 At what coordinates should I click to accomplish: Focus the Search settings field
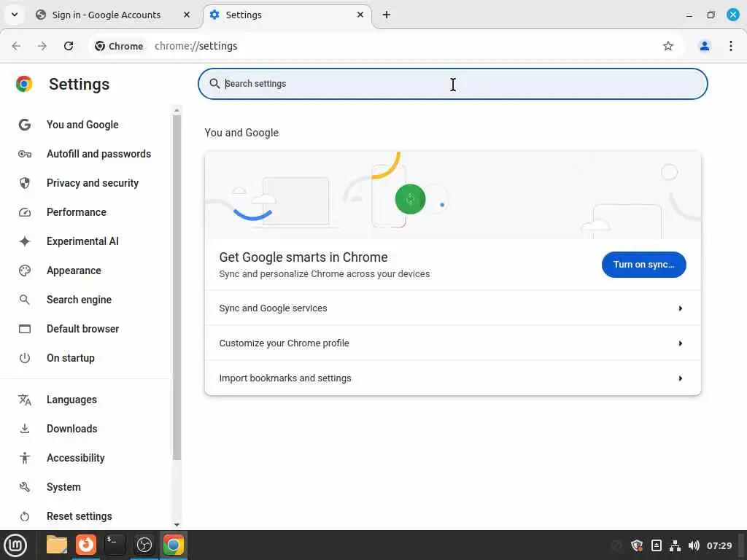452,84
